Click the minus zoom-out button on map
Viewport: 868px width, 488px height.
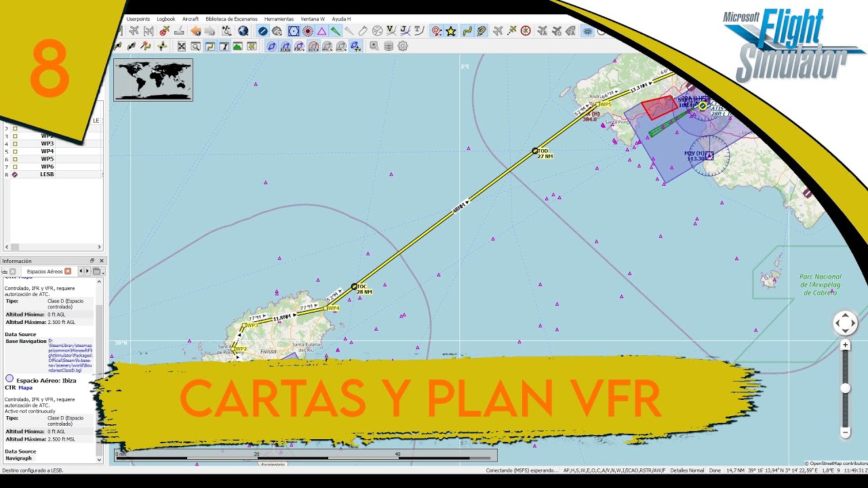(x=845, y=432)
